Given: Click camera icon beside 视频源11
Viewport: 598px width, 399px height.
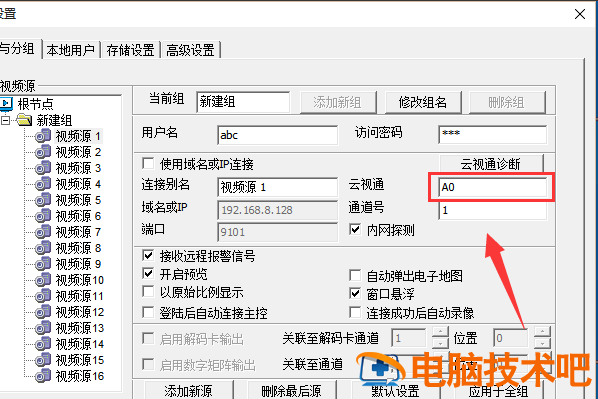Looking at the screenshot, I should tap(43, 296).
